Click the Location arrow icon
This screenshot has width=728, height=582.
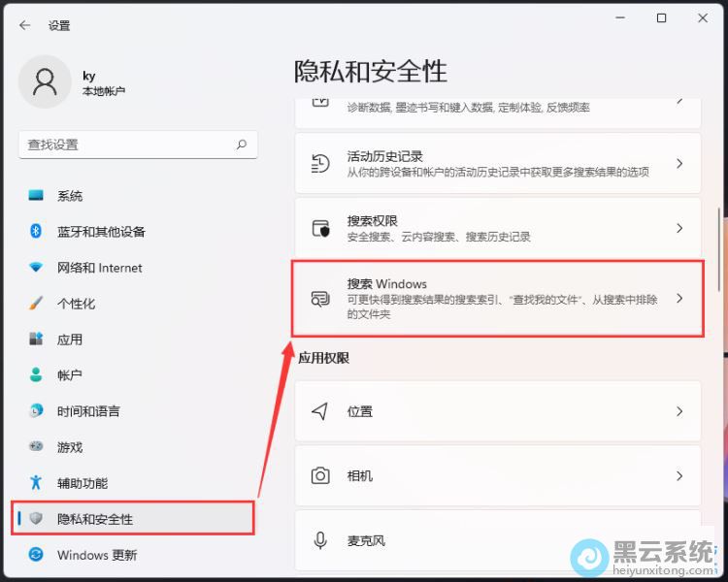[x=320, y=411]
